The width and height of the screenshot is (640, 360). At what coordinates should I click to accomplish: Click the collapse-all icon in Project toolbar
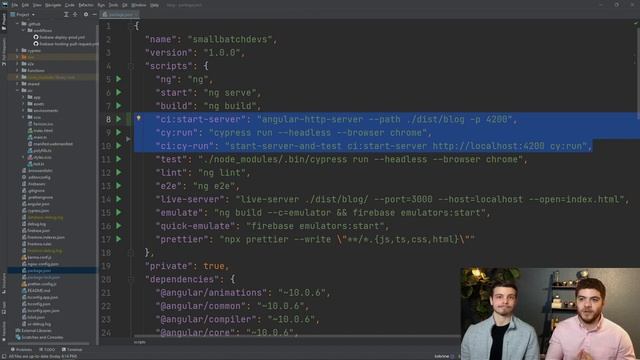point(75,15)
